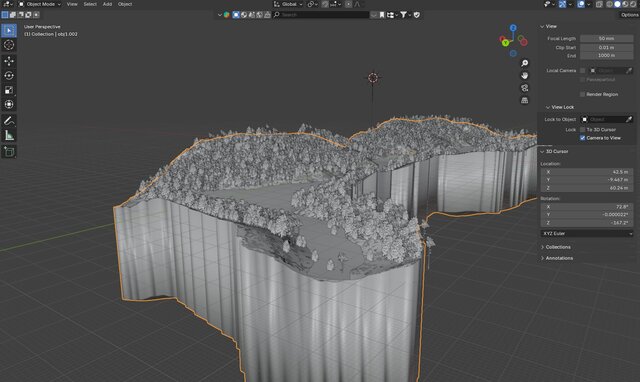The image size is (640, 382).
Task: Open the editor type dropdown
Action: click(7, 4)
